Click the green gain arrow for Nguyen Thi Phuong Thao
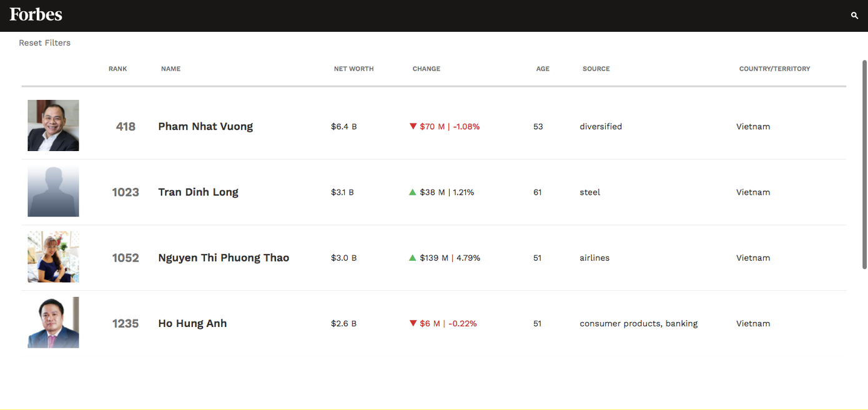The image size is (868, 410). pos(412,258)
